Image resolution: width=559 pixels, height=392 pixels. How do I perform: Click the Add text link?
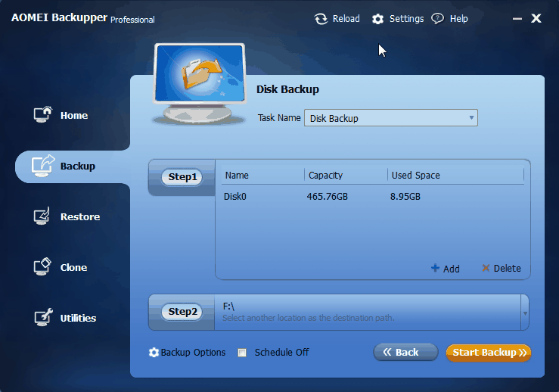click(x=452, y=269)
